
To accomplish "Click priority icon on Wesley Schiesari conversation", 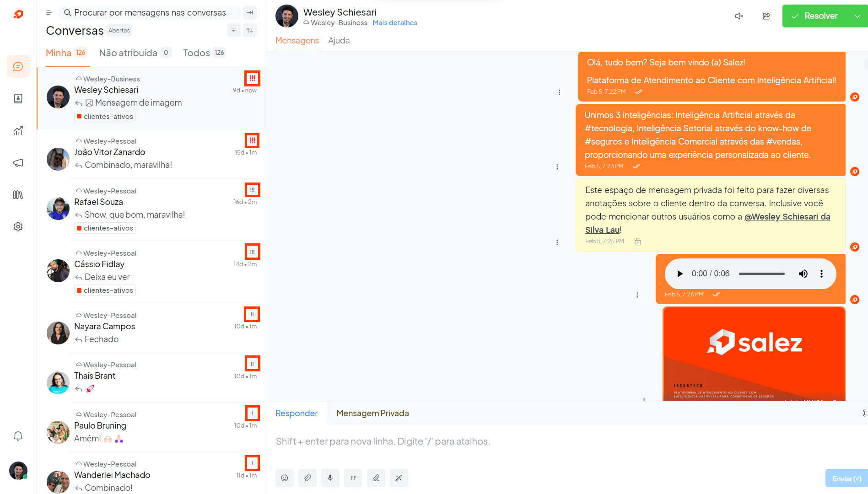I will [x=252, y=79].
